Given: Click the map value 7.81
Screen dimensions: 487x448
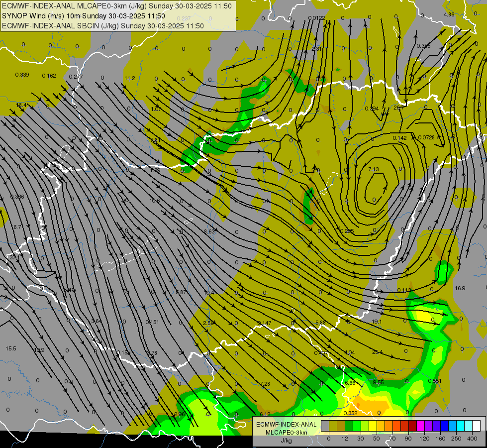Looking at the screenshot, I should point(156,139).
